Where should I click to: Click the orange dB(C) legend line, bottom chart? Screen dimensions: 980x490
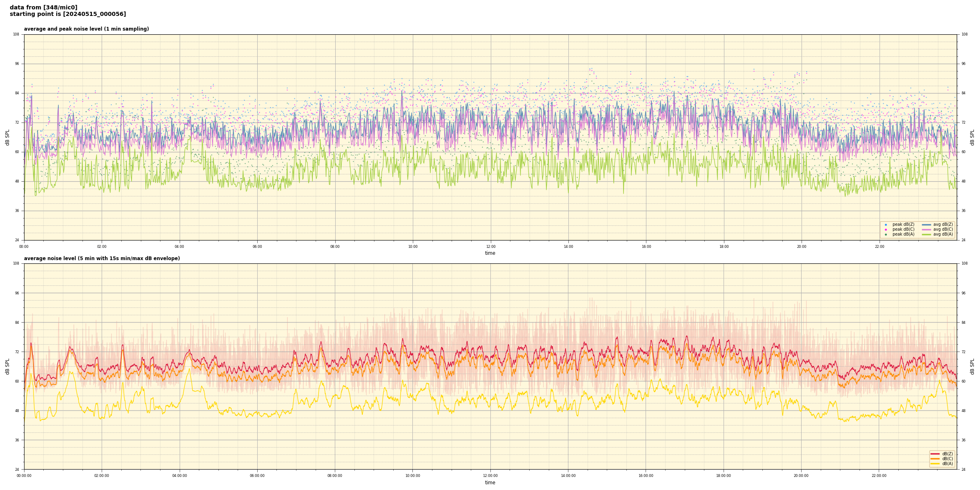(935, 459)
